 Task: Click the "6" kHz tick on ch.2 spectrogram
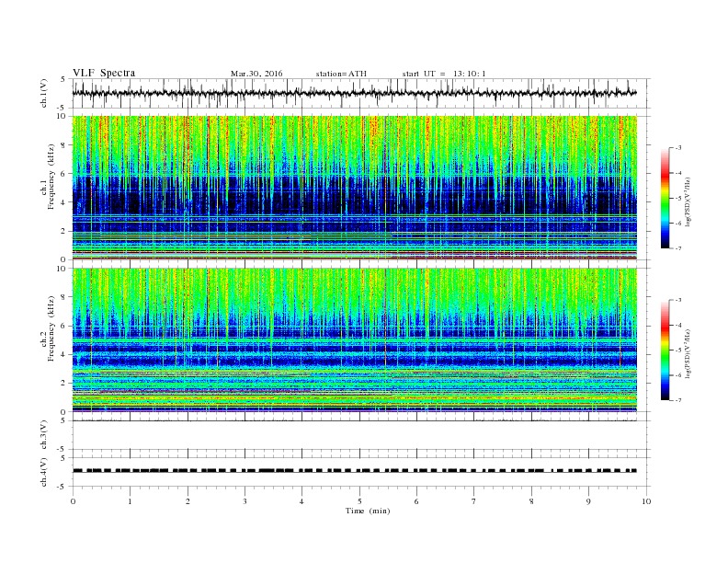click(x=64, y=326)
